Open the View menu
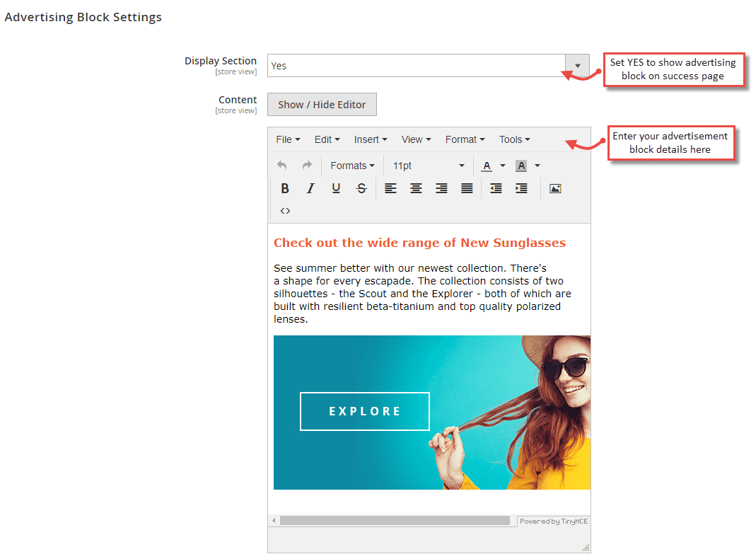 click(x=416, y=139)
